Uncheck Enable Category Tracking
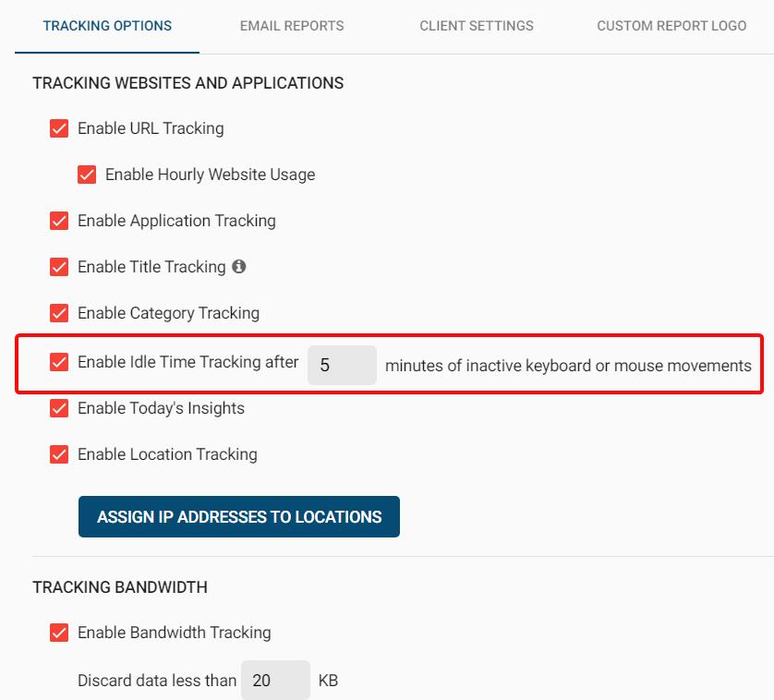 (x=59, y=313)
